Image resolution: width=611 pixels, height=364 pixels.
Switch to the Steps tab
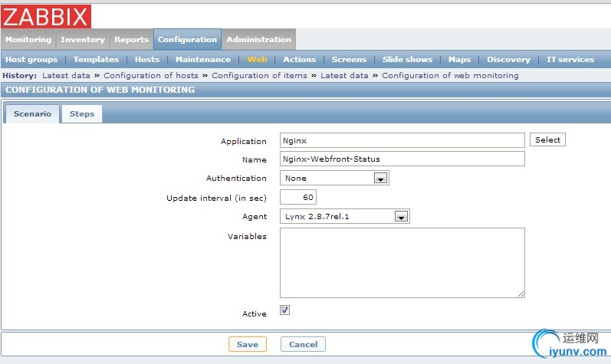[82, 114]
